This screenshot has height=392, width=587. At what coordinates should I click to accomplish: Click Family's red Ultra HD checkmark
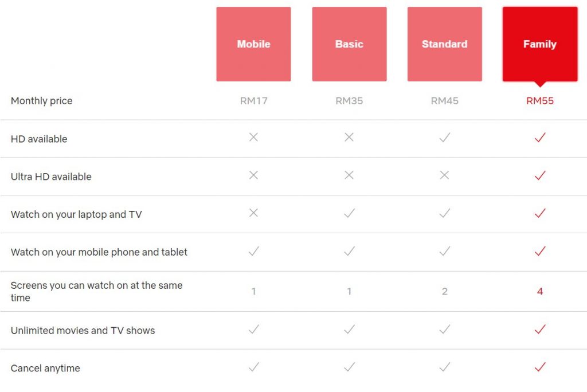click(x=540, y=175)
